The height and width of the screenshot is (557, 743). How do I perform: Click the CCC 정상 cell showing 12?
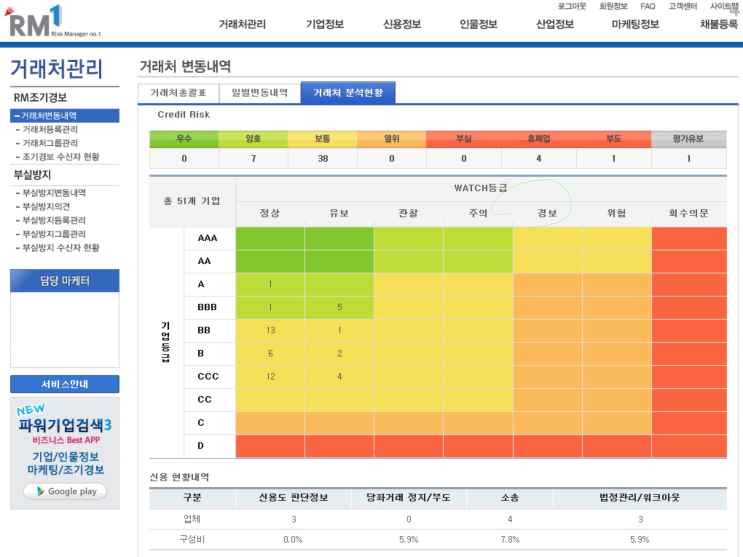[x=270, y=376]
